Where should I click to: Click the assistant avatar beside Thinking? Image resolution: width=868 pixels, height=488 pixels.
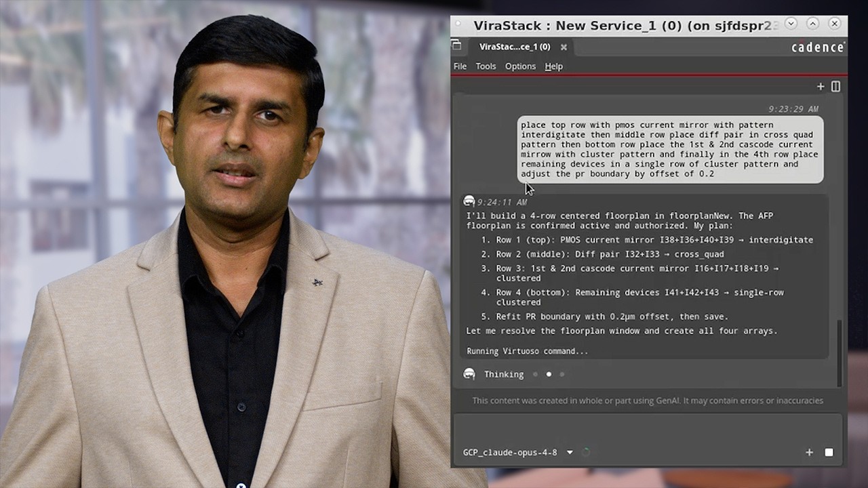(469, 373)
